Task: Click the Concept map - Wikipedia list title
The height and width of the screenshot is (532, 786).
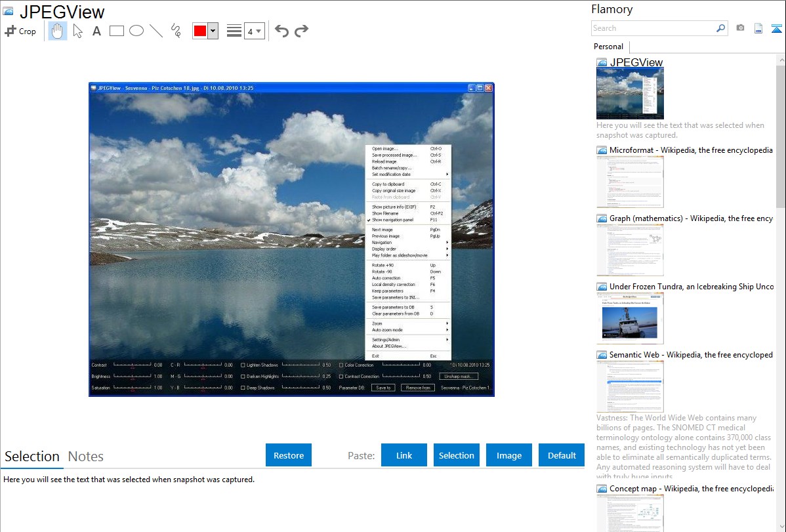Action: (691, 488)
